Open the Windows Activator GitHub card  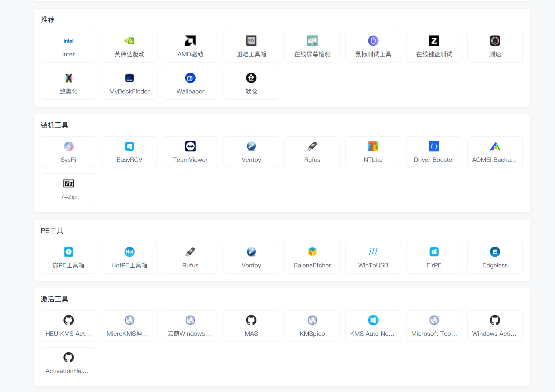495,326
